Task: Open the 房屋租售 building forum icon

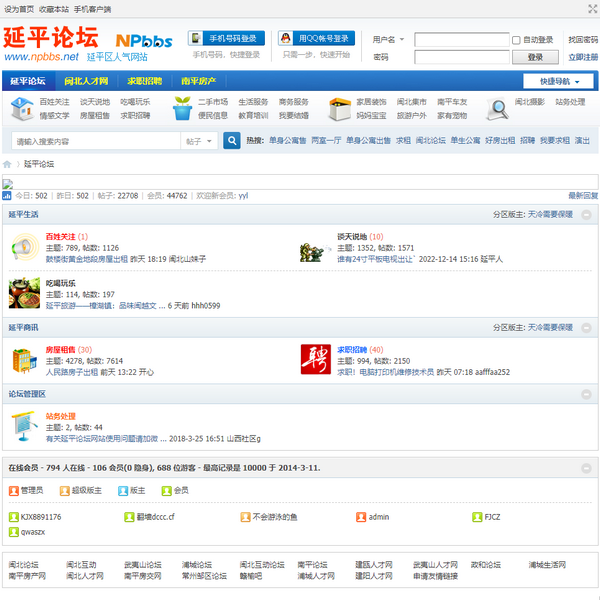Action: (x=24, y=360)
